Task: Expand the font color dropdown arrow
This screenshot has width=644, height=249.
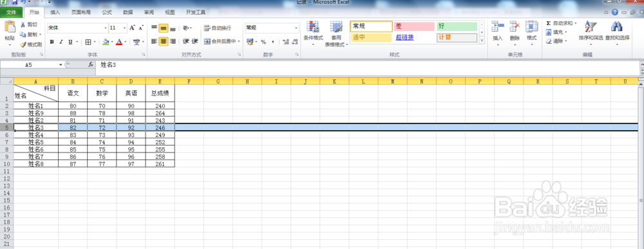Action: [126, 42]
